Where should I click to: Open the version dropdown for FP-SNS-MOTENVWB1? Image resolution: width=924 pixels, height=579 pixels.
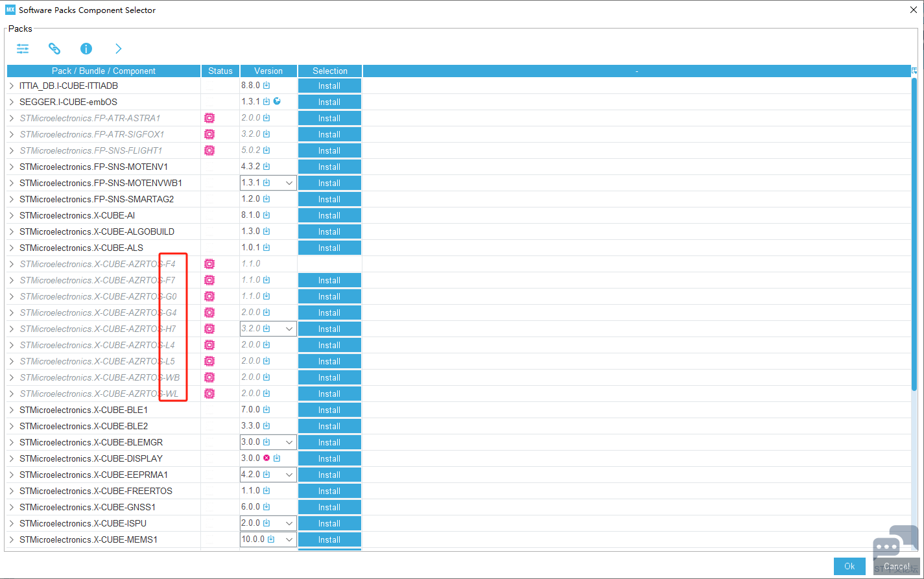click(x=289, y=183)
